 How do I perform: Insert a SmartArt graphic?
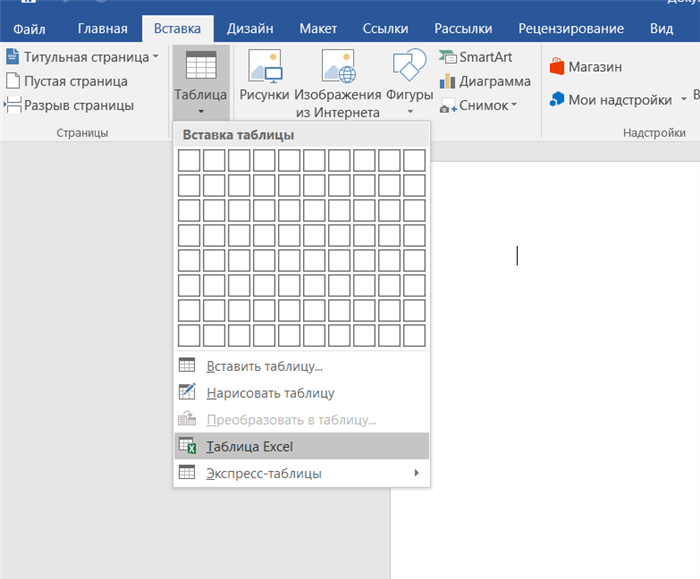coord(476,57)
